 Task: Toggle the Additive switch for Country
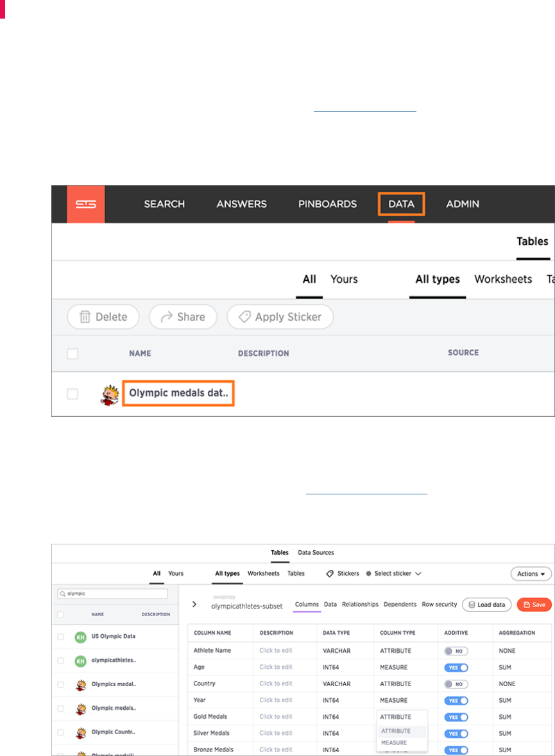(456, 684)
